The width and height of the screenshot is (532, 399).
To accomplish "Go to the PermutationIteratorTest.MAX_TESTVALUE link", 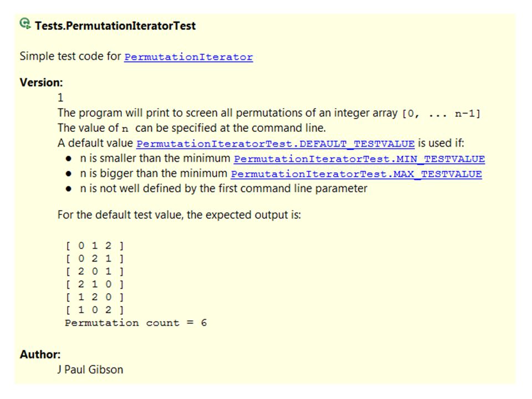I will 356,173.
